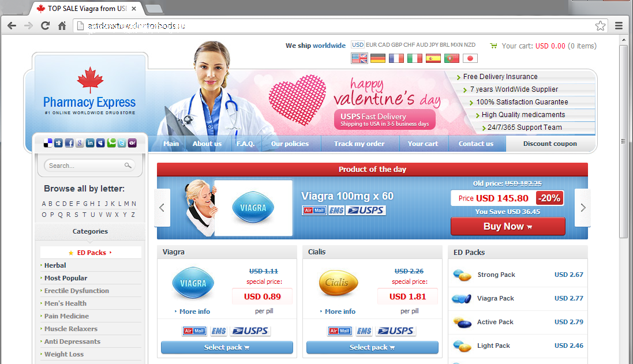Select NZD currency

tap(470, 45)
